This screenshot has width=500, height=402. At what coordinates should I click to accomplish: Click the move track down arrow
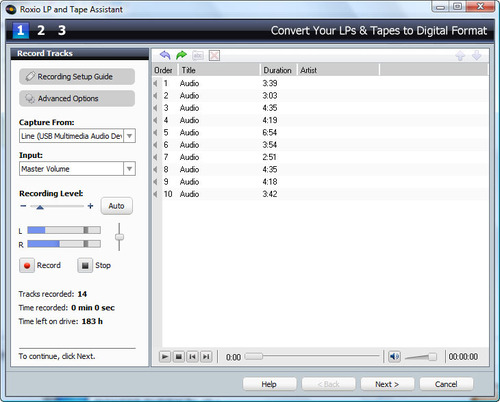point(477,55)
